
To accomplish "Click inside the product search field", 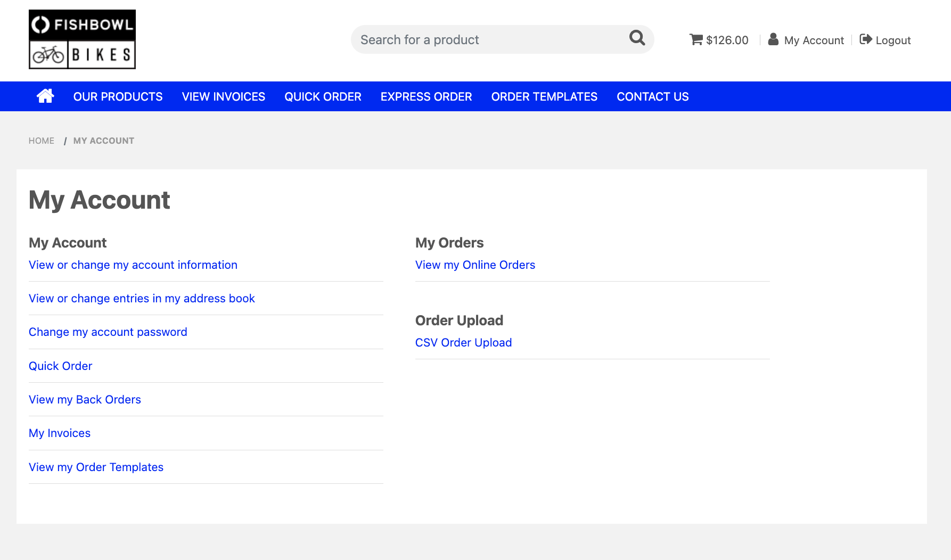I will coord(479,39).
